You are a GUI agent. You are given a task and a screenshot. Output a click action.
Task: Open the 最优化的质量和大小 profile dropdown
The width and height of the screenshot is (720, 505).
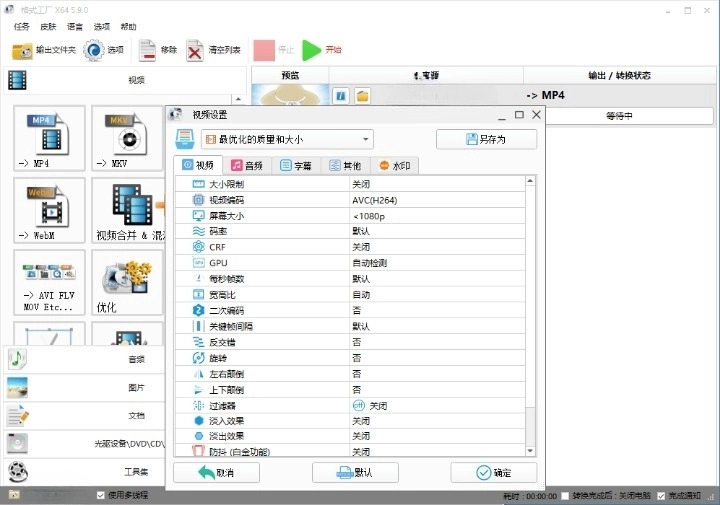tap(287, 139)
